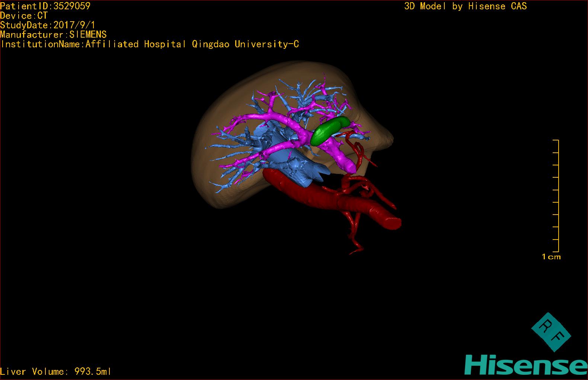The height and width of the screenshot is (380, 588).
Task: Click the StudyDate:2017/9/1 text
Action: click(x=48, y=25)
